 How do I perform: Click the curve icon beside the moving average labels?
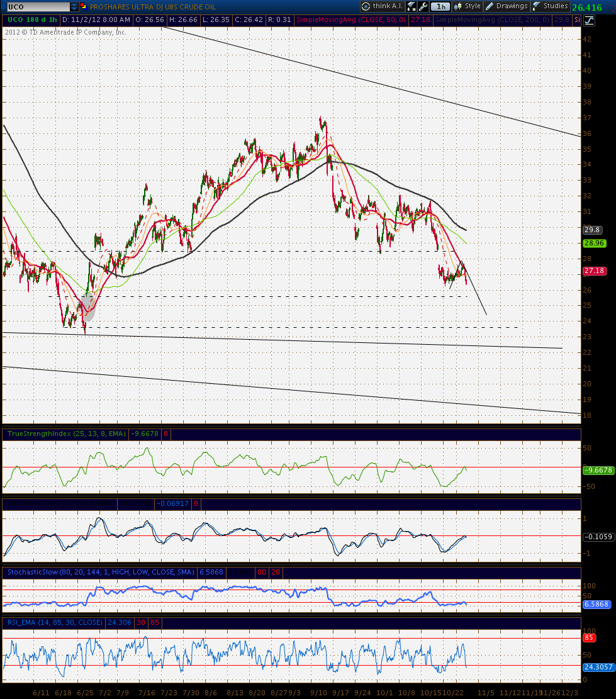pyautogui.click(x=589, y=20)
